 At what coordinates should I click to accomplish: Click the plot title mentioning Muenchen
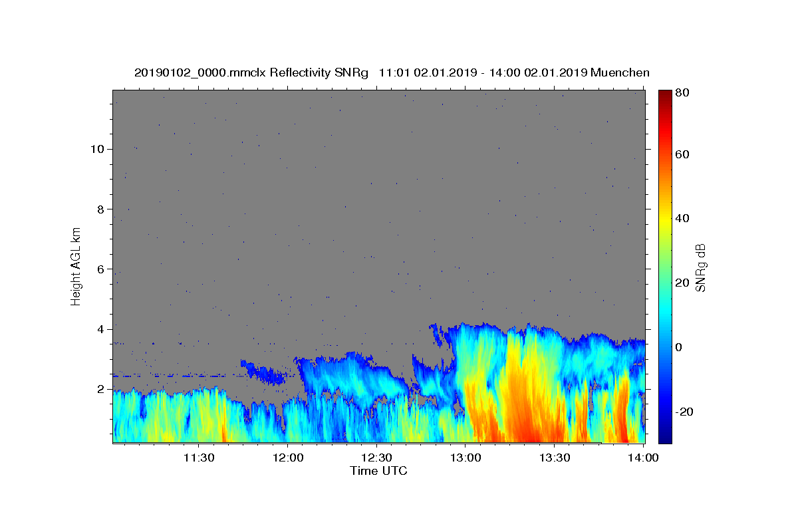[x=392, y=72]
